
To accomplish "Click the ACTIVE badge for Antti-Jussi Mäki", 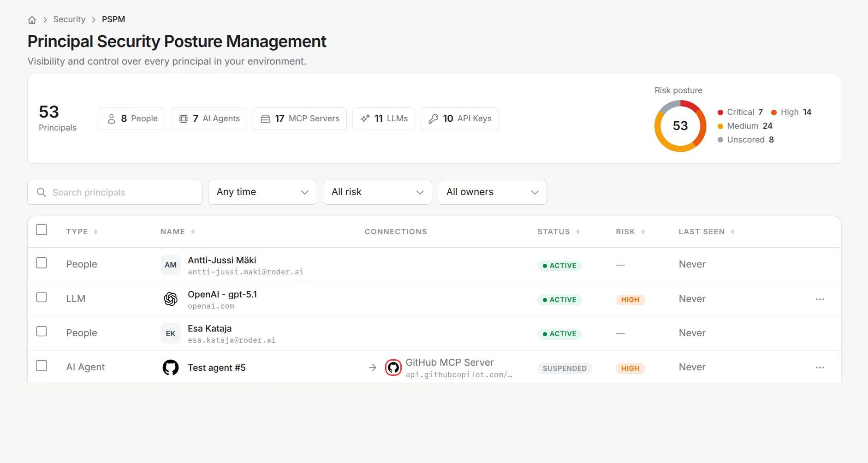I will tap(559, 266).
